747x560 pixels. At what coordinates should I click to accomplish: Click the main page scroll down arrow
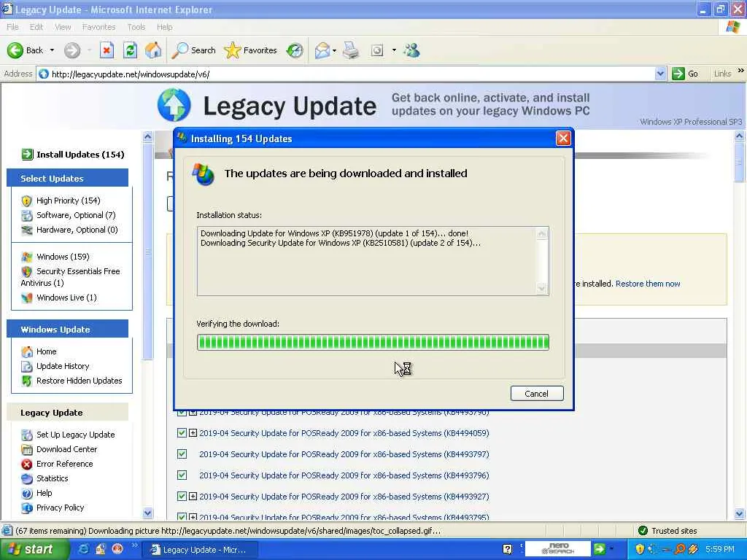(x=740, y=514)
